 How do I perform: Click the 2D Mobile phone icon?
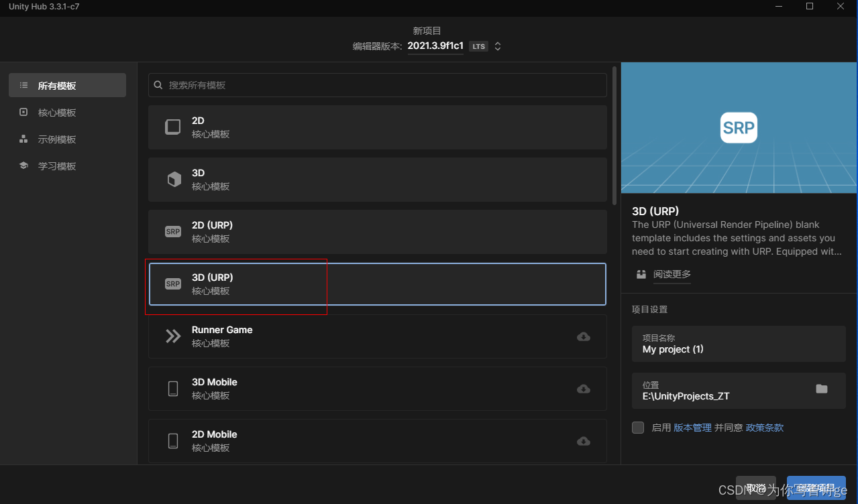(173, 441)
